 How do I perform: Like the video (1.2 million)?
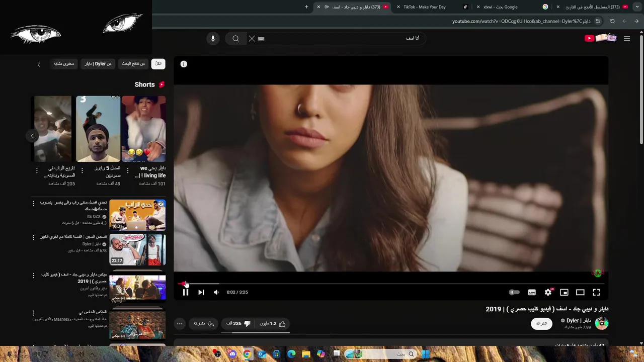[273, 324]
